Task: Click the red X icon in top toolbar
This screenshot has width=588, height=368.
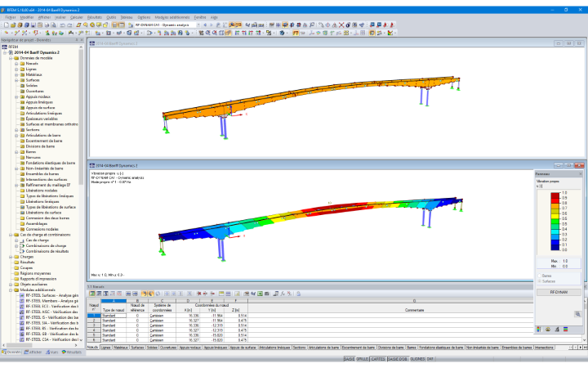Action: click(341, 25)
